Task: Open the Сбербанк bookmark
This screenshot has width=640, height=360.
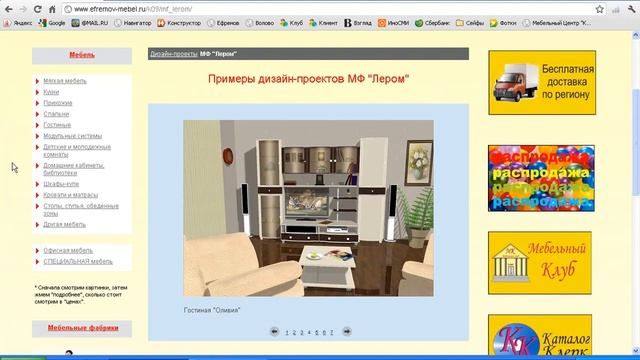Action: click(x=432, y=23)
